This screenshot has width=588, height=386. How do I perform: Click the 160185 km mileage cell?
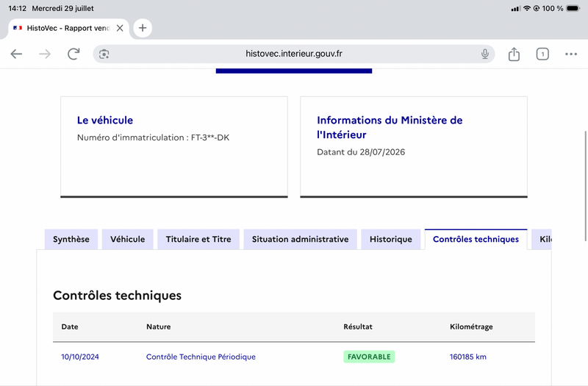tap(467, 357)
